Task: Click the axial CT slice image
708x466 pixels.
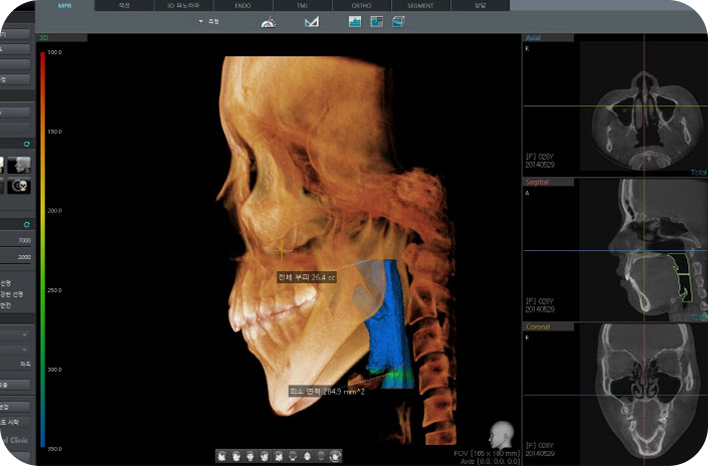Action: [x=645, y=120]
